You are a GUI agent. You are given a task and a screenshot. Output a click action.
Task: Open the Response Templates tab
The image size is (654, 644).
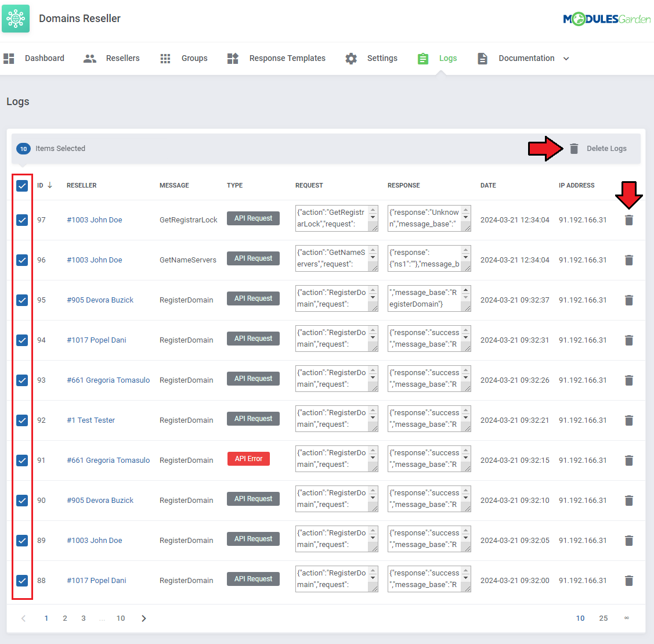pyautogui.click(x=287, y=59)
